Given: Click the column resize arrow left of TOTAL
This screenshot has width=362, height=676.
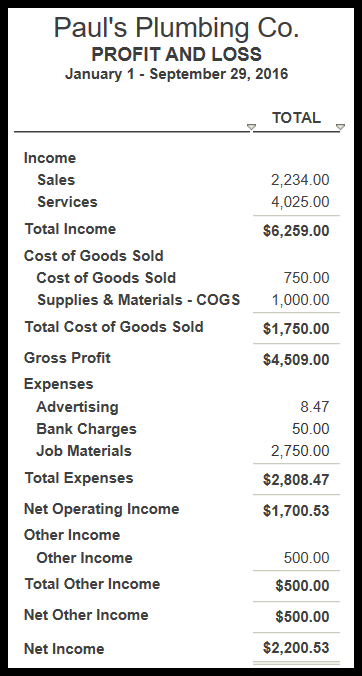Looking at the screenshot, I should point(251,127).
